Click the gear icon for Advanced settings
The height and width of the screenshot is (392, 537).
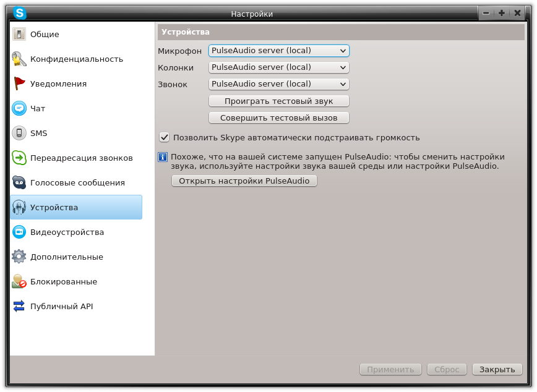[19, 257]
